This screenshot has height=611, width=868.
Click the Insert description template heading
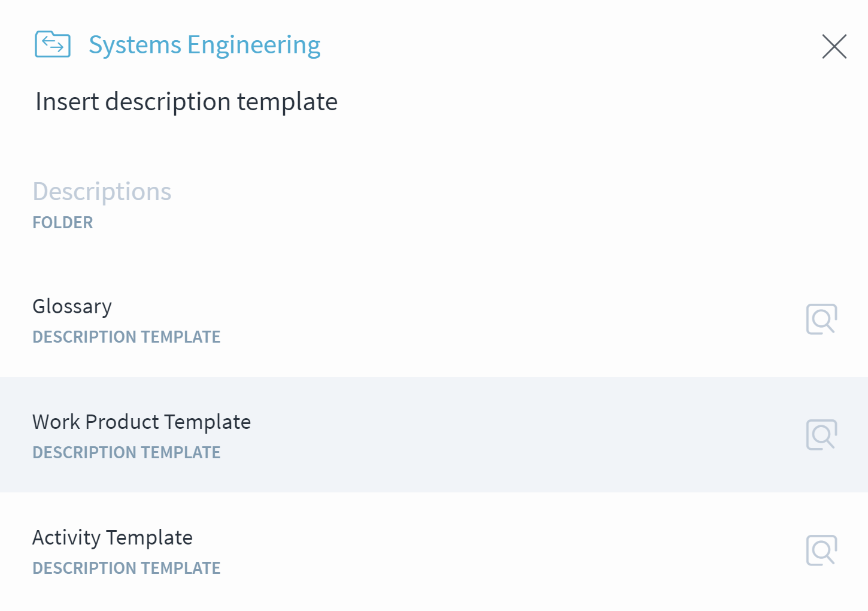pyautogui.click(x=187, y=102)
